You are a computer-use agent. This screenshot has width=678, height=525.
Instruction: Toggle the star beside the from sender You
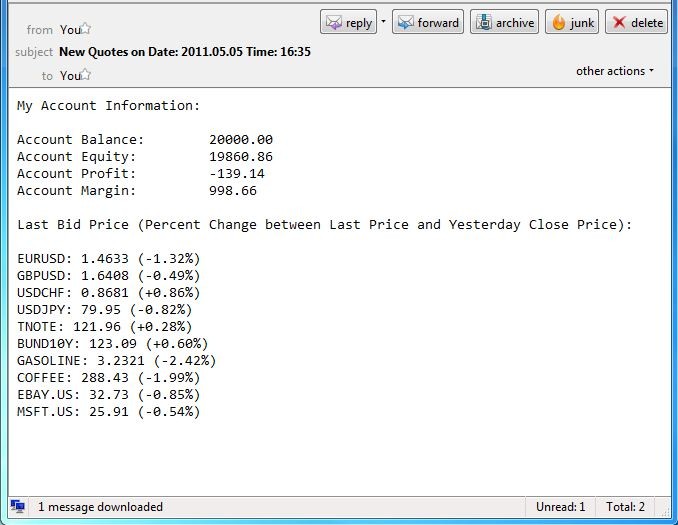click(86, 29)
